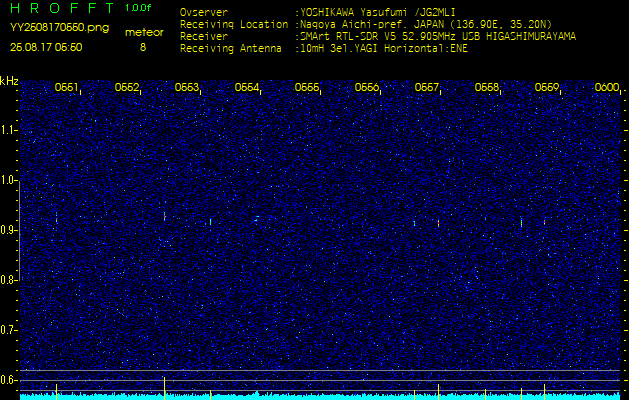Click the 0.8 kHz frequency axis label
The width and height of the screenshot is (629, 400).
coord(8,280)
